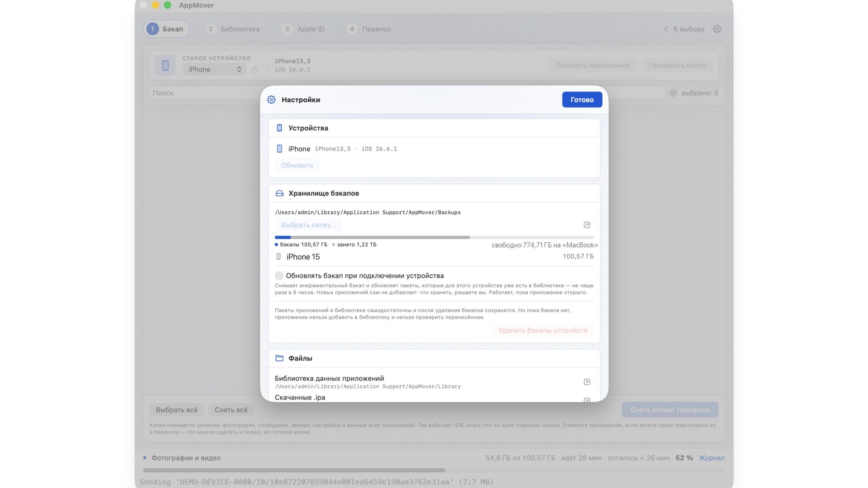The width and height of the screenshot is (868, 488).
Task: Click the folder icon beside Файлы heading
Action: pos(279,358)
